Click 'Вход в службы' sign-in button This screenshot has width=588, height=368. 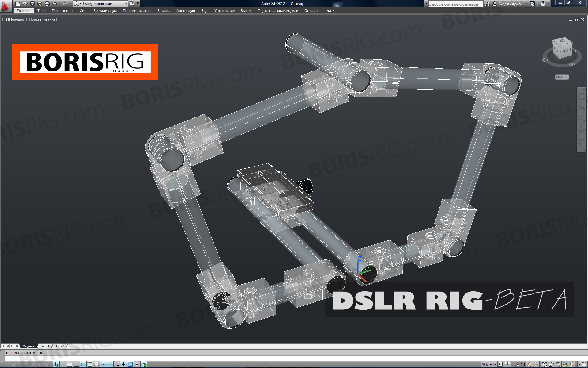pyautogui.click(x=507, y=4)
